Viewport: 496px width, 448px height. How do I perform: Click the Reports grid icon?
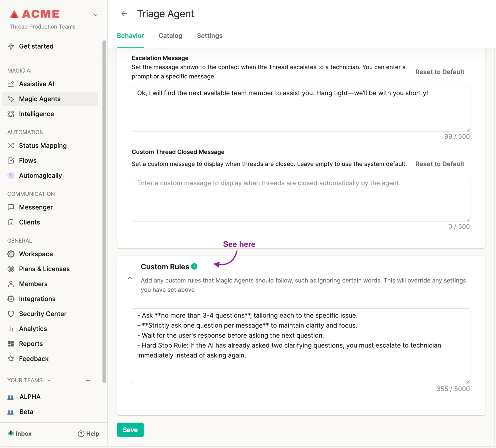click(11, 344)
